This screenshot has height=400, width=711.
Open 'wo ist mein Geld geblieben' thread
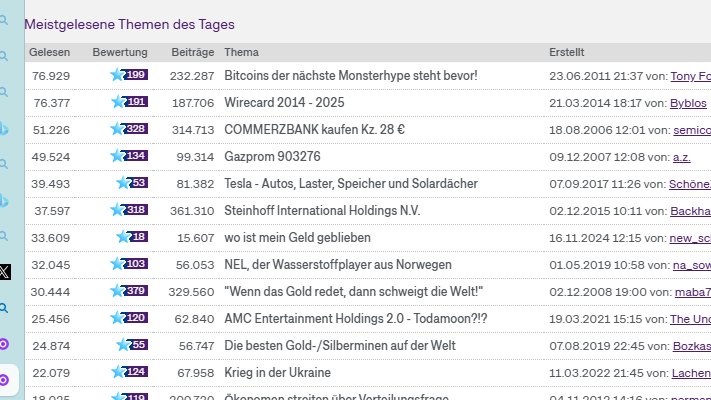297,238
